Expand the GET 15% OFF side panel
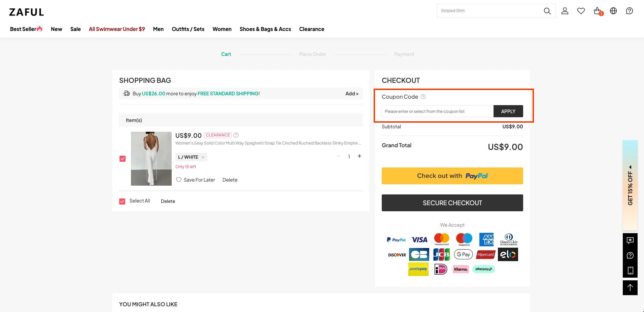644x312 pixels. 630,185
